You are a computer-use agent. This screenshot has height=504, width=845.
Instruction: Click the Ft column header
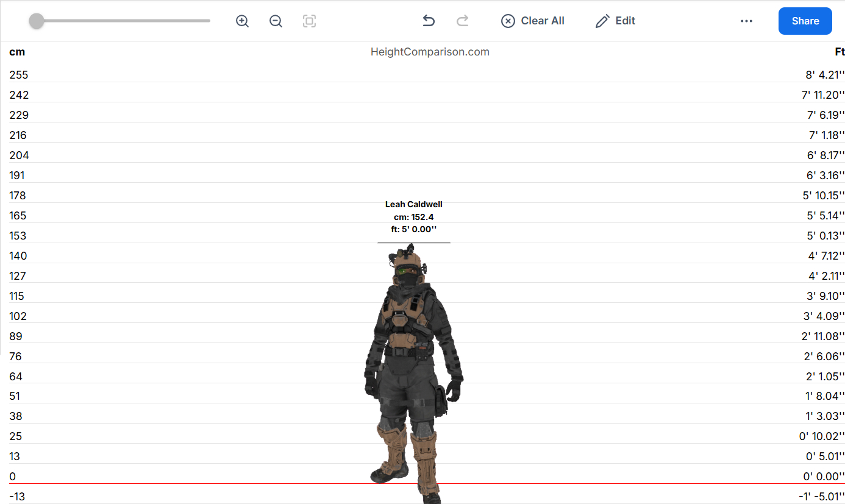point(840,52)
